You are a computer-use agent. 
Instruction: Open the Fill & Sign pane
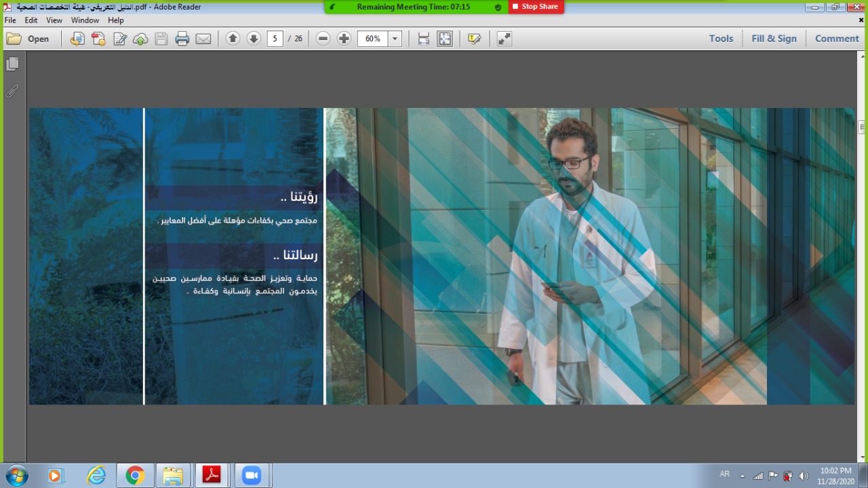click(x=774, y=39)
